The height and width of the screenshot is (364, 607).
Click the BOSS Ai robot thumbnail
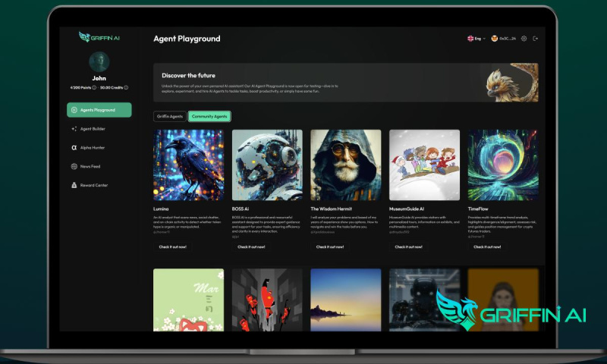point(267,165)
